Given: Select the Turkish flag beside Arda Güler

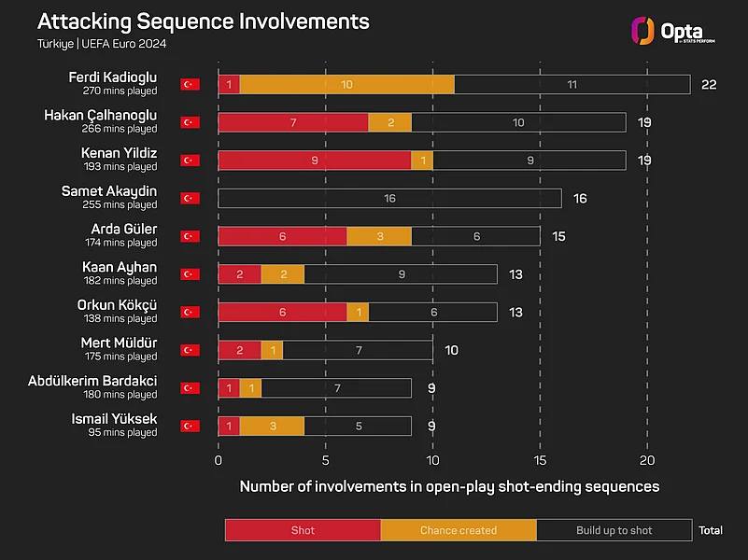Looking at the screenshot, I should tap(191, 236).
